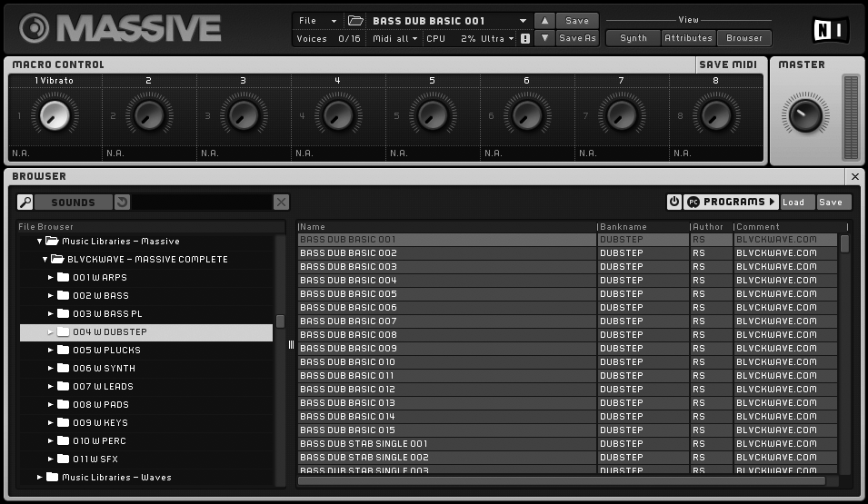The image size is (868, 504).
Task: Toggle the program change power button
Action: [x=673, y=202]
